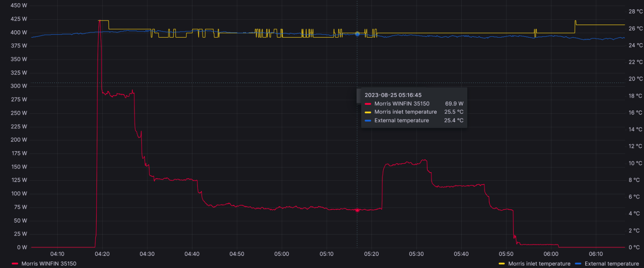Click the 69.9 W value in tooltip
This screenshot has width=644, height=268.
tap(454, 104)
